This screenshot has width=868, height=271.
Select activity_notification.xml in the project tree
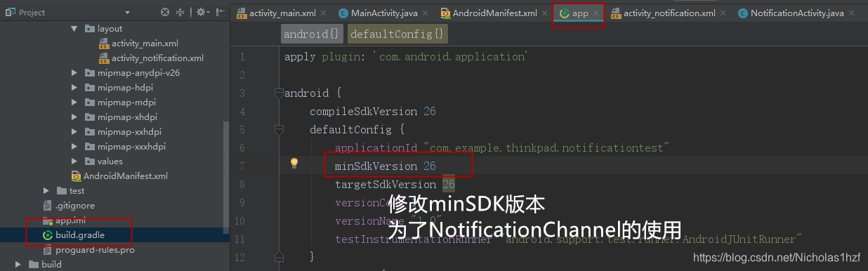point(157,58)
